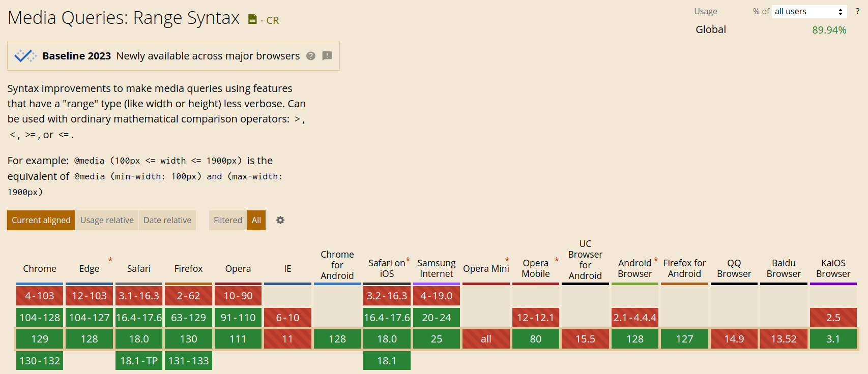Click the question mark beside usage dropdown
The width and height of the screenshot is (868, 374).
857,11
